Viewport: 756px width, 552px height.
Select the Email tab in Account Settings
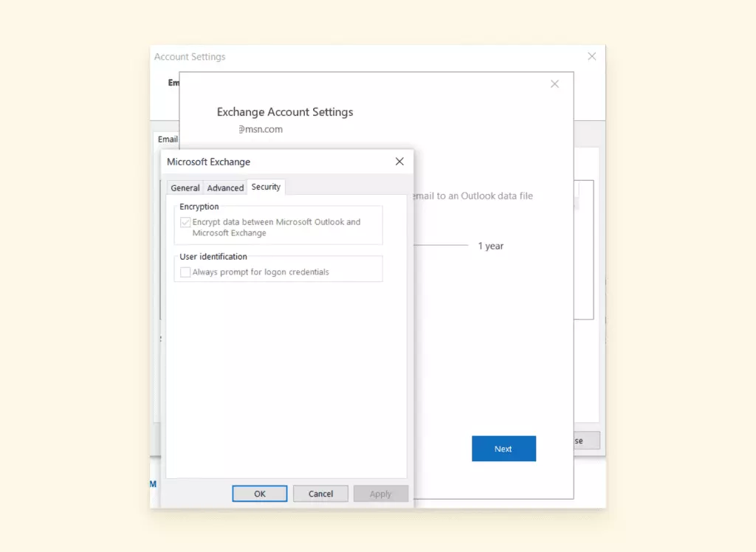tap(168, 139)
